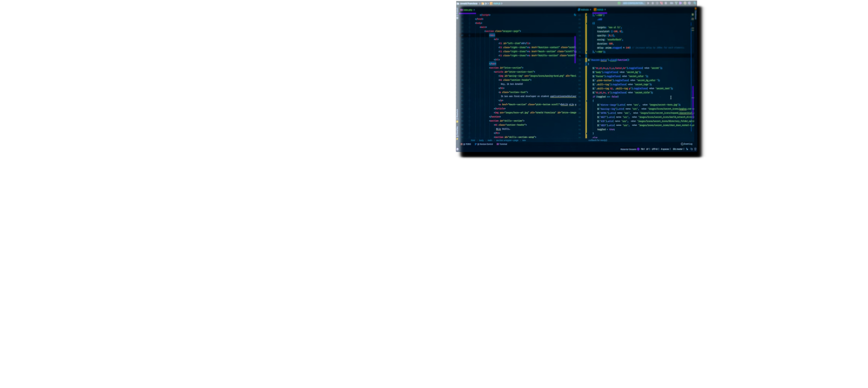Image resolution: width=868 pixels, height=388 pixels.
Task: Click the 'body' element in the breadcrumb bar
Action: (x=481, y=141)
